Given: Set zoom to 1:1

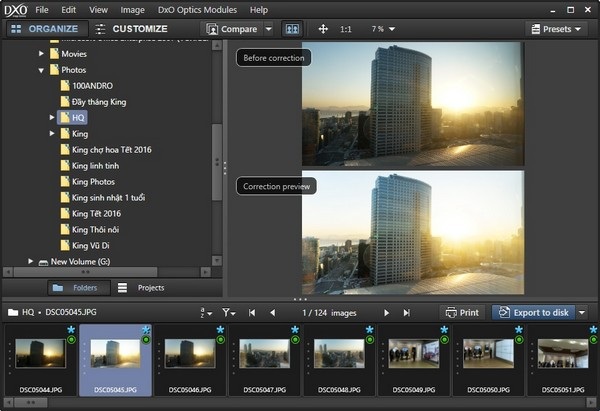Looking at the screenshot, I should tap(346, 29).
